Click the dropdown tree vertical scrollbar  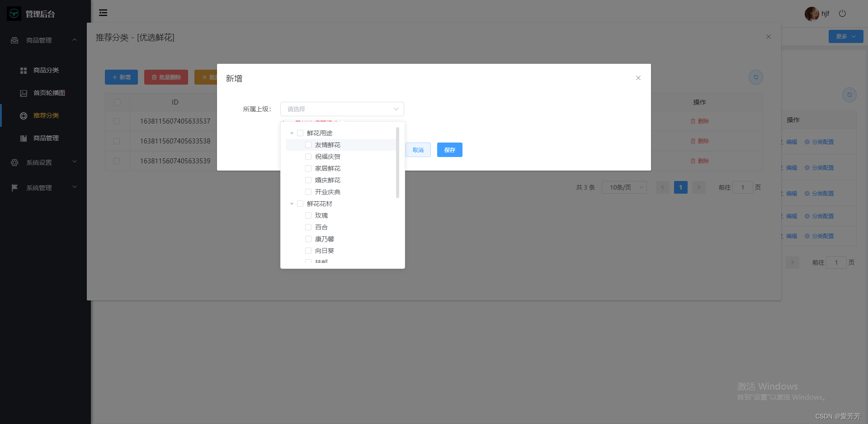[397, 163]
